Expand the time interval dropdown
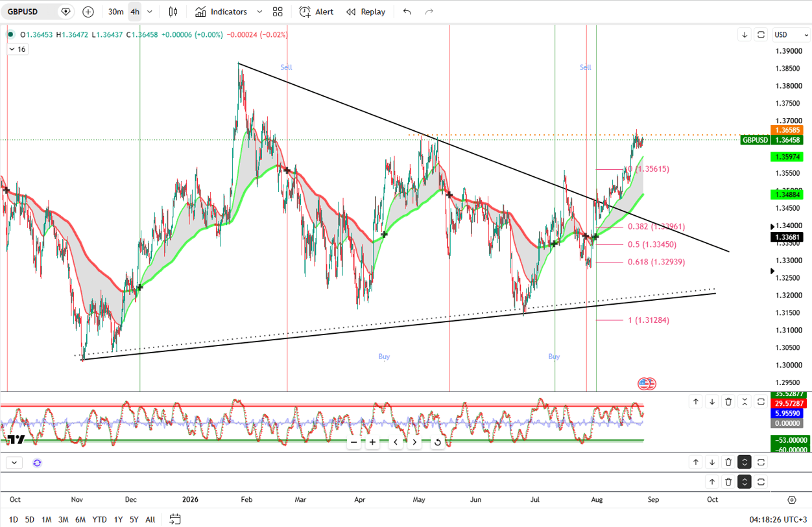 [150, 12]
